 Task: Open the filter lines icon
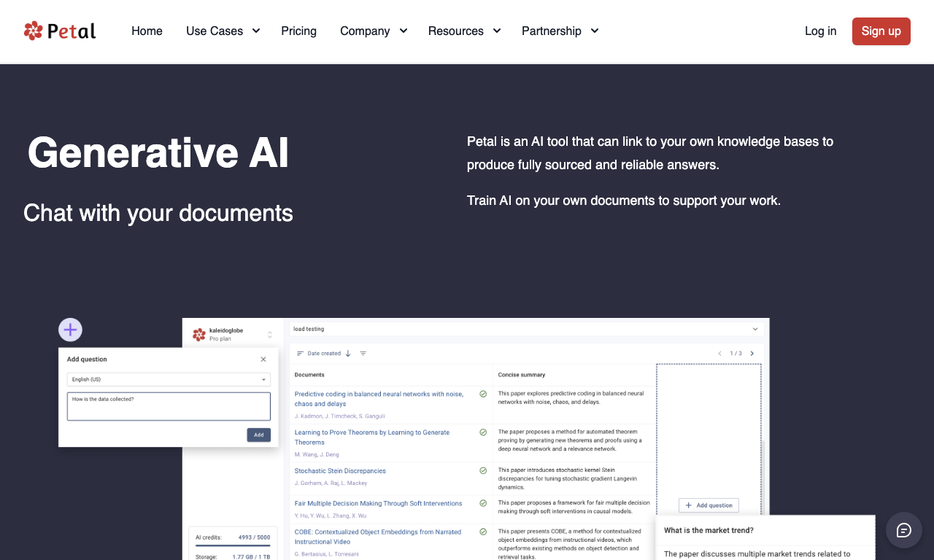coord(363,354)
